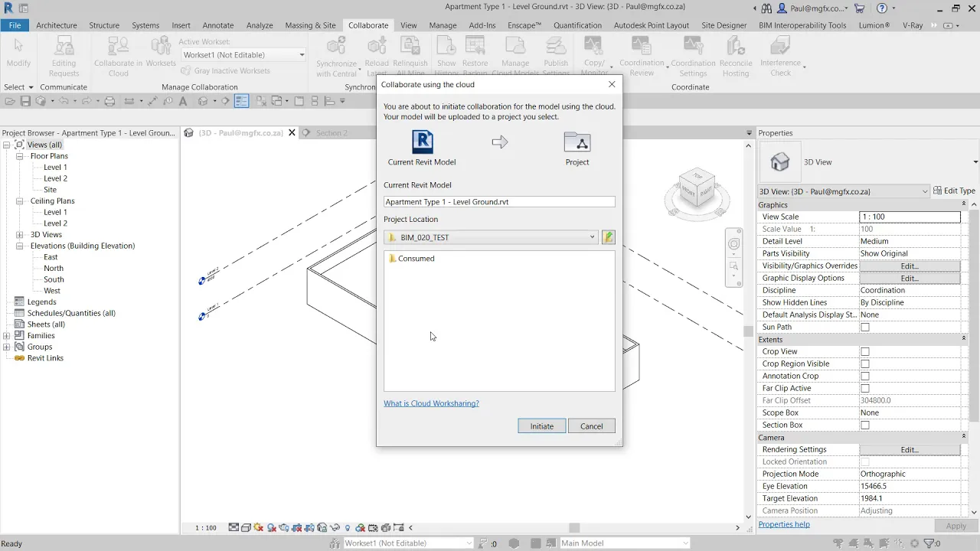This screenshot has width=980, height=551.
Task: Click the Editing Requests ribbon icon
Action: click(x=64, y=57)
